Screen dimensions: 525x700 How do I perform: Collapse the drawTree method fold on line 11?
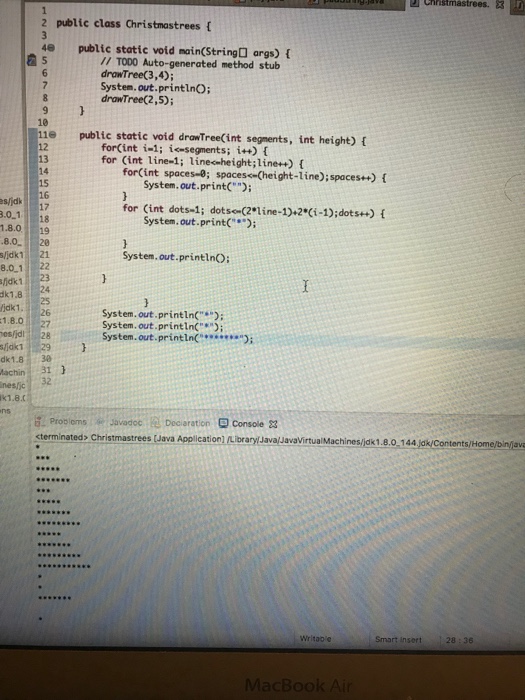click(53, 133)
